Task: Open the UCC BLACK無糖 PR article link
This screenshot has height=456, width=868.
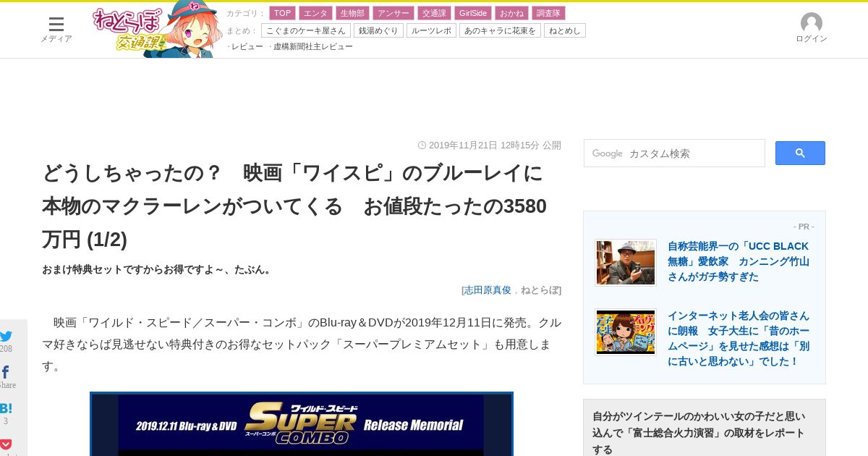Action: [x=739, y=261]
